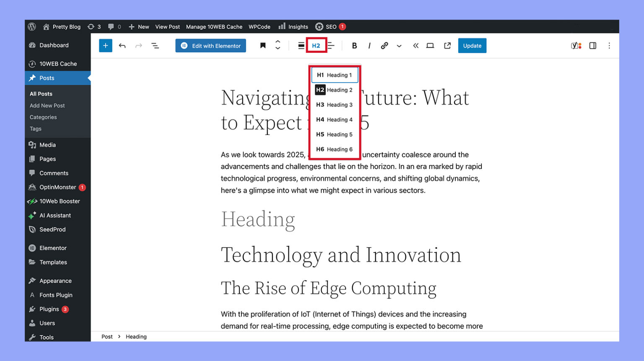Open the more formatting options chevron
Image resolution: width=644 pixels, height=361 pixels.
(x=399, y=46)
